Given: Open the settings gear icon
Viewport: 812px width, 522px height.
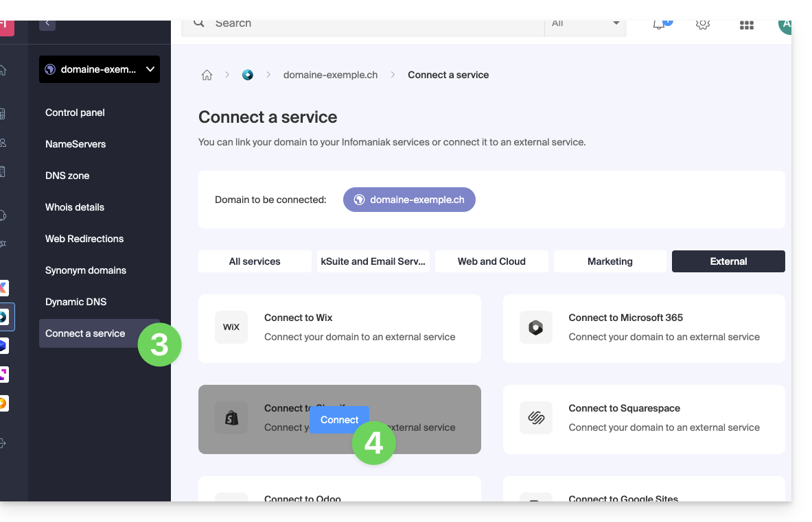Looking at the screenshot, I should click(x=702, y=24).
